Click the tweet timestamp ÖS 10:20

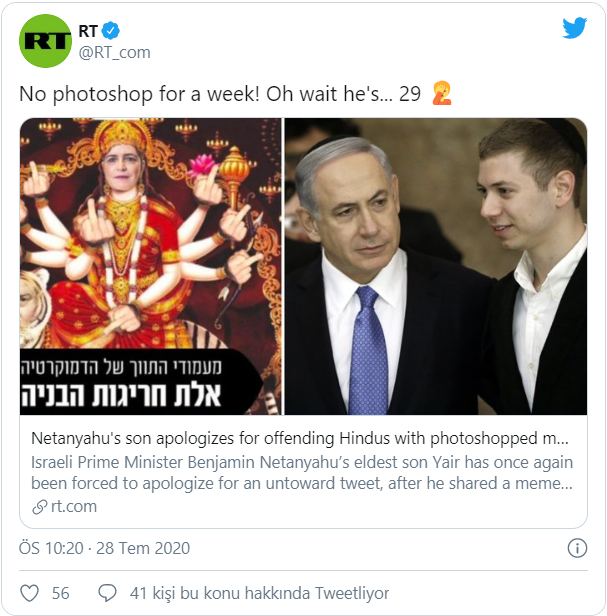(x=51, y=548)
